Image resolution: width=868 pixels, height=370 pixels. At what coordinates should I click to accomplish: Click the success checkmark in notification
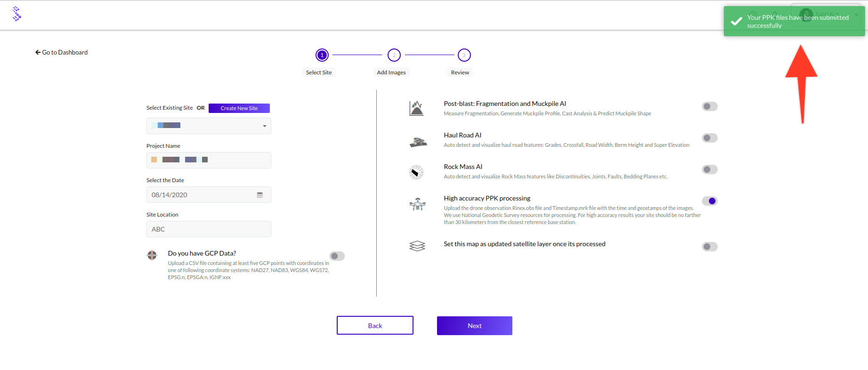(736, 22)
